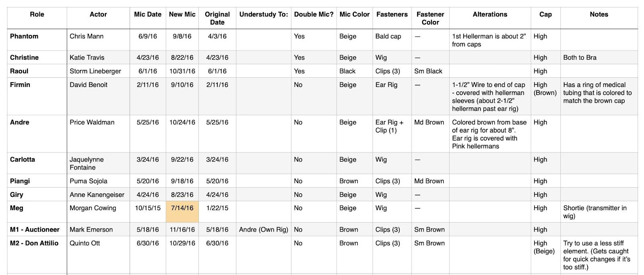Select the Christine role cell
Image resolution: width=644 pixels, height=275 pixels.
[x=24, y=58]
